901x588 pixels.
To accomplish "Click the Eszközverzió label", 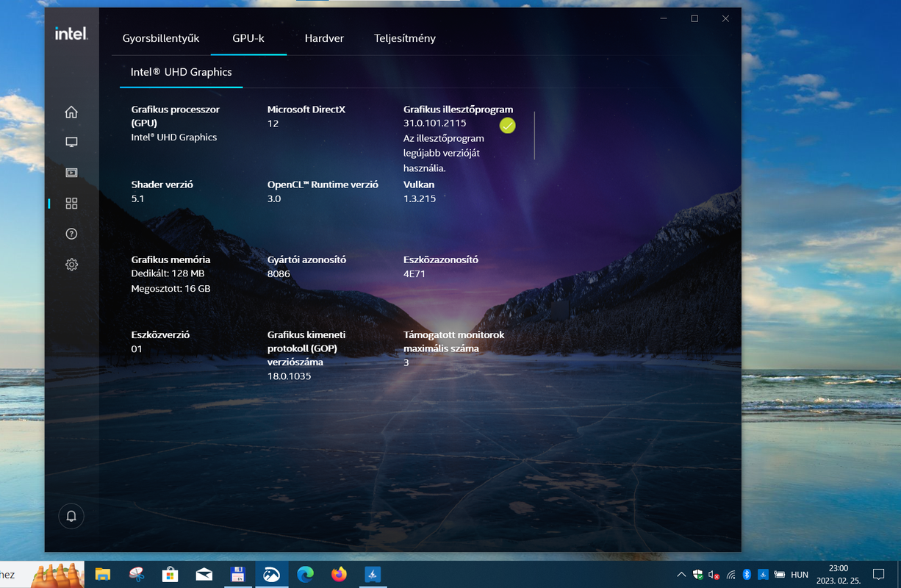I will pos(160,334).
